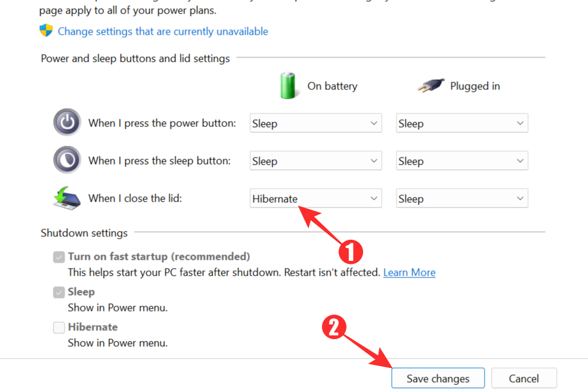Image resolution: width=588 pixels, height=392 pixels.
Task: Click the On battery column label
Action: coord(332,86)
